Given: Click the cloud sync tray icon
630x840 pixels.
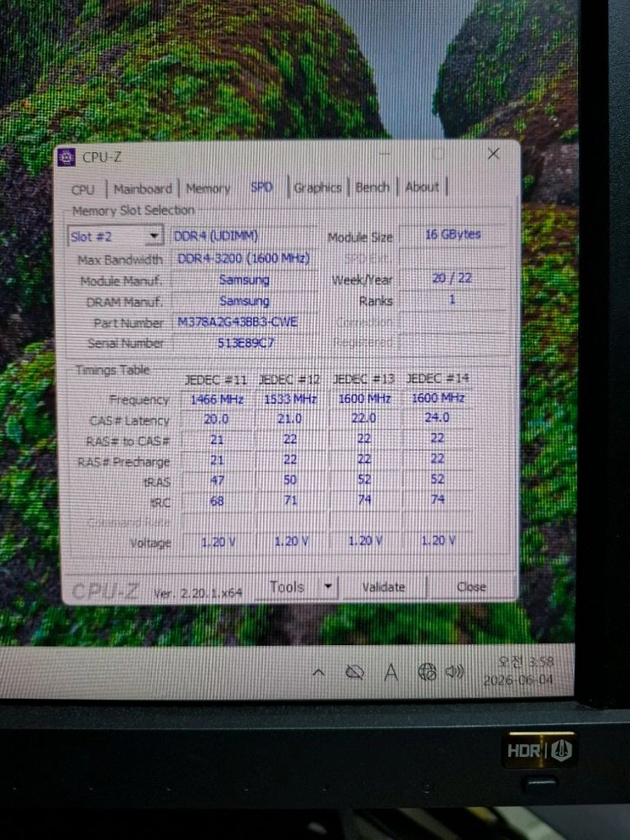Looking at the screenshot, I should coord(354,672).
